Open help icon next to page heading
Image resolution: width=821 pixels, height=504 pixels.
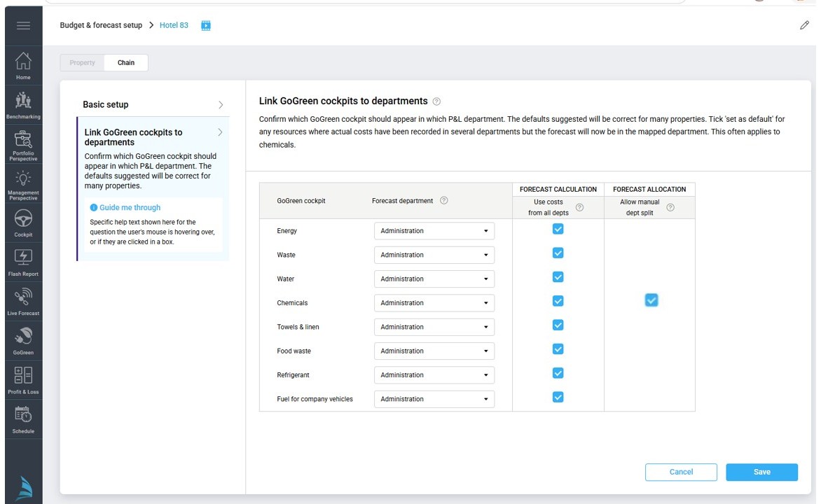click(x=436, y=101)
